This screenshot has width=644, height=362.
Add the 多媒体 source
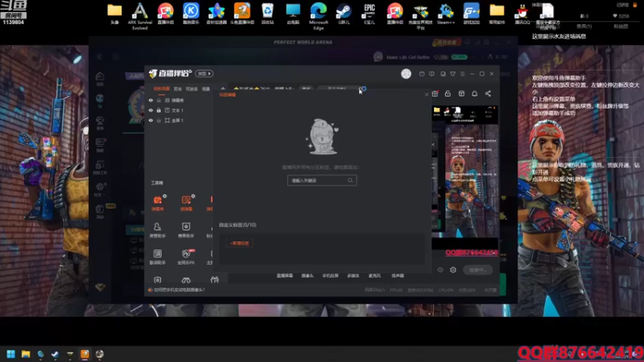point(353,276)
